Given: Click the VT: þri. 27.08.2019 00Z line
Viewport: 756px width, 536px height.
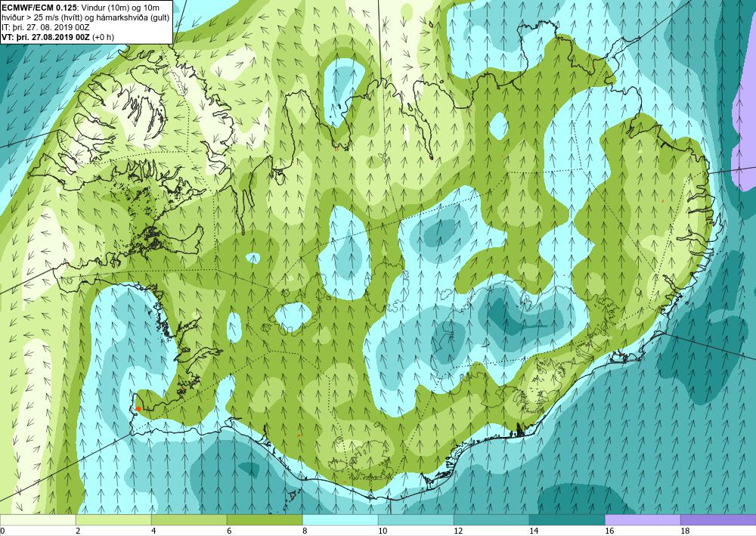Looking at the screenshot, I should point(58,37).
